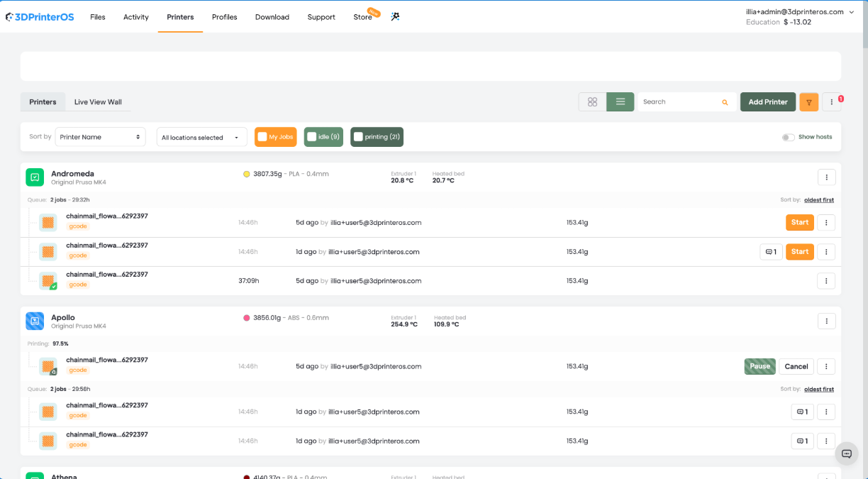Click the search magnifier icon

pyautogui.click(x=725, y=102)
